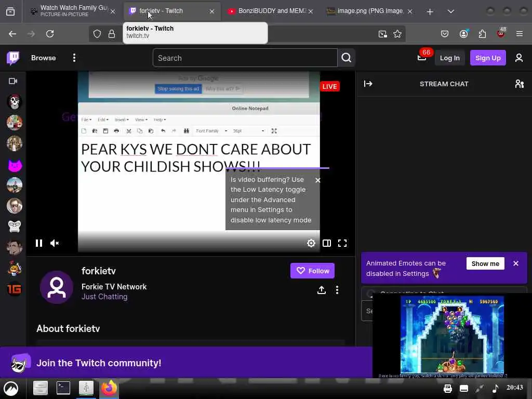Open the skull avatar channel in sidebar

(x=15, y=102)
